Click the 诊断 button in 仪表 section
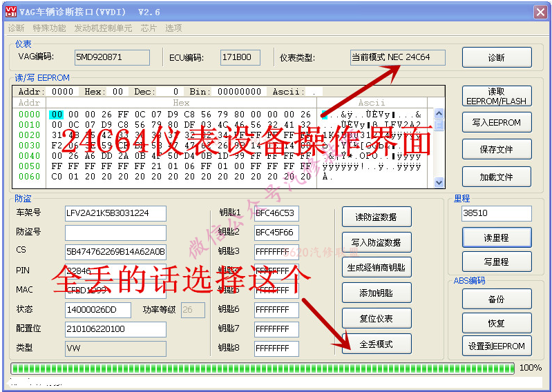The height and width of the screenshot is (392, 552). pos(496,57)
